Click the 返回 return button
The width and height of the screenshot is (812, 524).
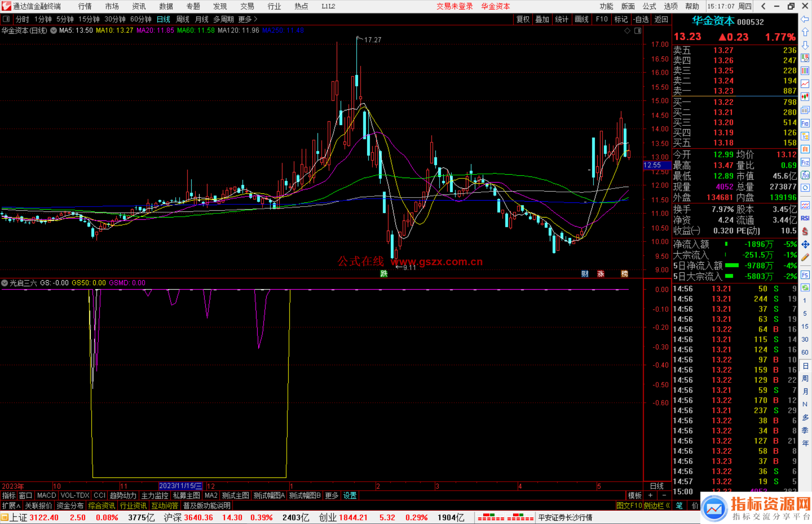661,19
